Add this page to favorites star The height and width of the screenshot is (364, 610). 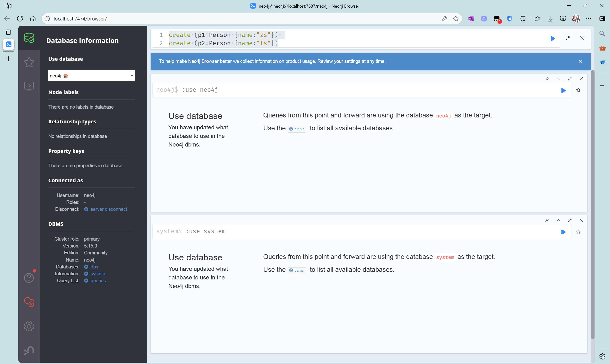456,19
